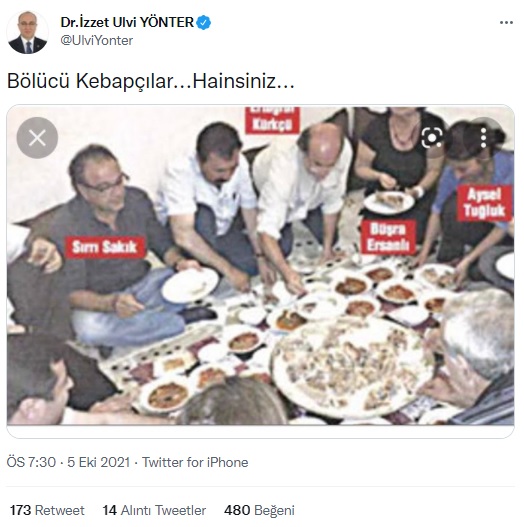This screenshot has width=524, height=527.
Task: Click the large food platter in the photo
Action: point(351,368)
